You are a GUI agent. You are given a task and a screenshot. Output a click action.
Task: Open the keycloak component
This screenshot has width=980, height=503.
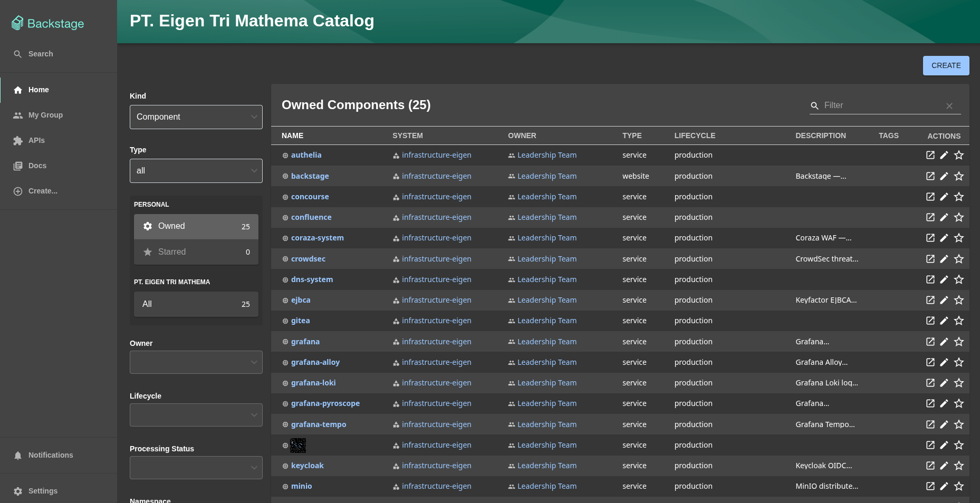pyautogui.click(x=308, y=466)
